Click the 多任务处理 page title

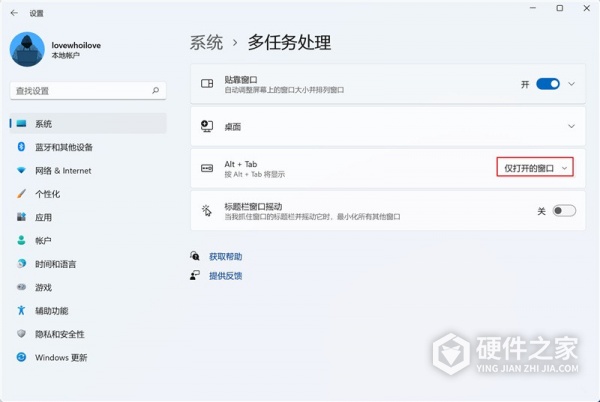289,42
